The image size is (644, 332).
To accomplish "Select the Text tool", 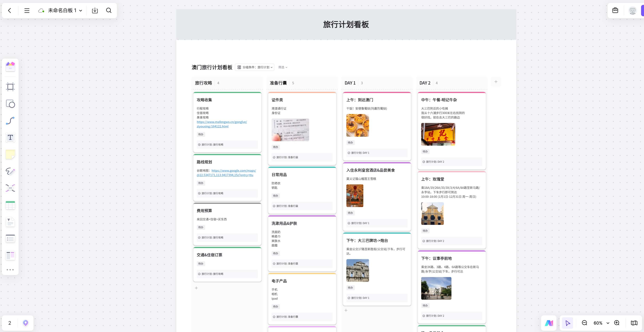I will tap(10, 137).
